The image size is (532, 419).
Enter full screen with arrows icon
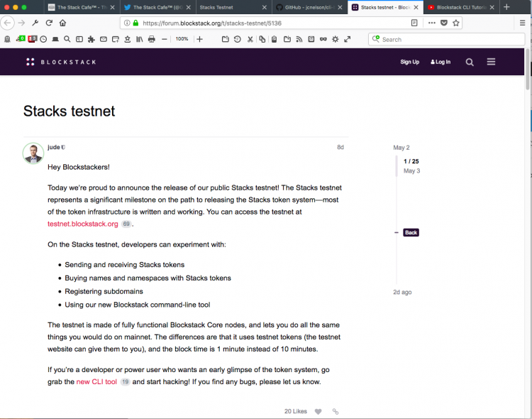pyautogui.click(x=347, y=40)
